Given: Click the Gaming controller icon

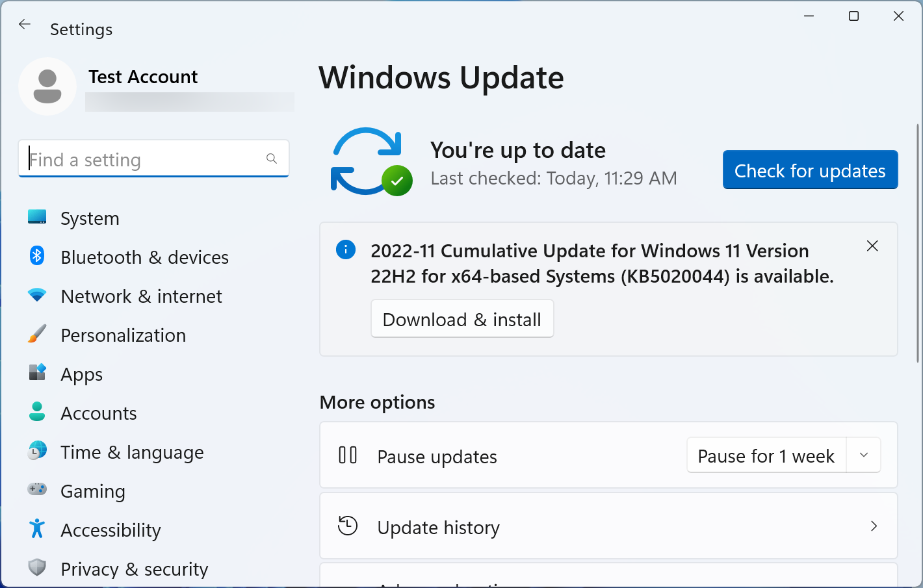Looking at the screenshot, I should tap(37, 489).
